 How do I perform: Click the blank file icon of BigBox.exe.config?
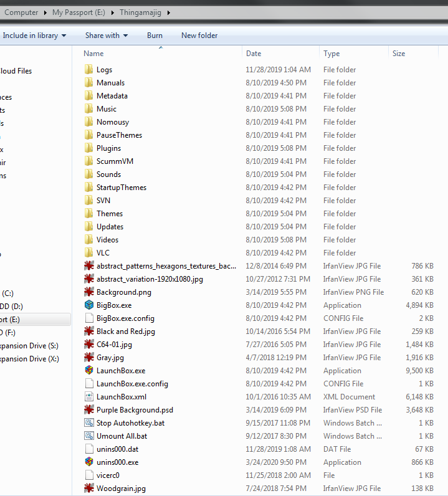(89, 318)
